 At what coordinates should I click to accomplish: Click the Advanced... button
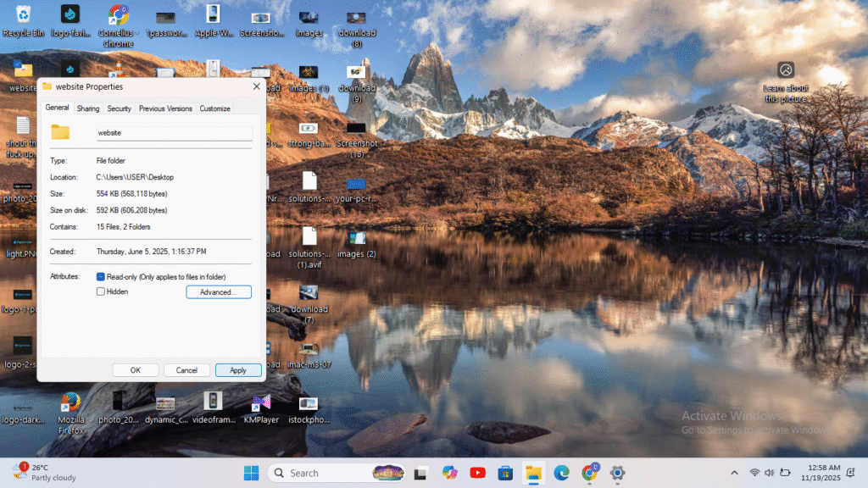tap(218, 292)
